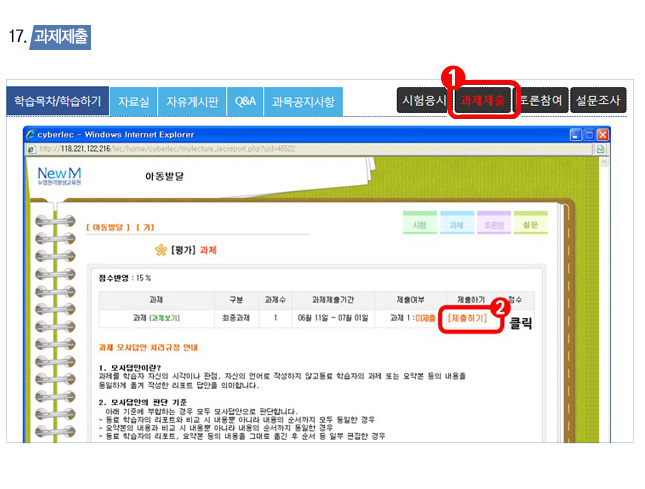Click the cyberlec window title icon

tap(32, 134)
